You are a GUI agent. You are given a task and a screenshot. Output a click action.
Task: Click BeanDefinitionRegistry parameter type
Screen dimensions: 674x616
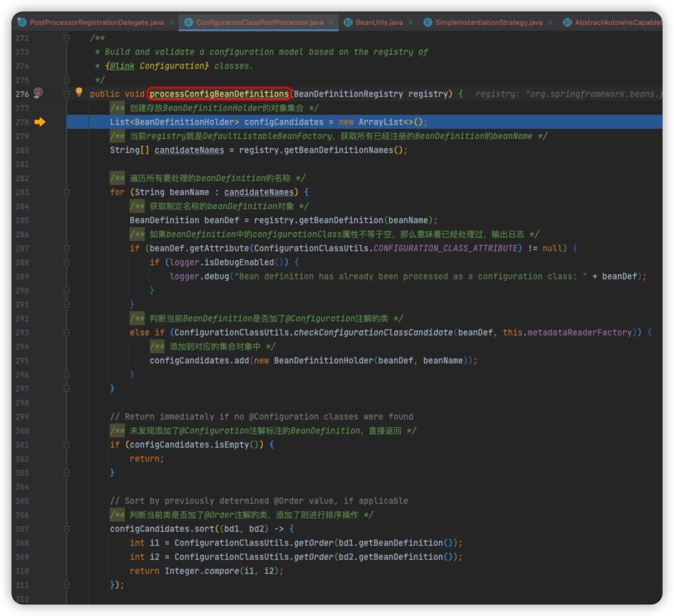(x=348, y=94)
